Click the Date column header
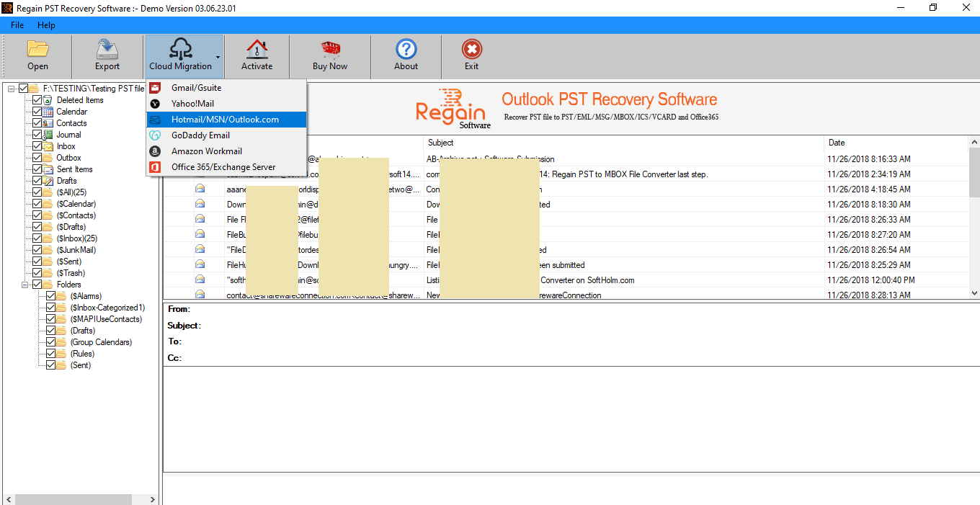 pos(896,143)
